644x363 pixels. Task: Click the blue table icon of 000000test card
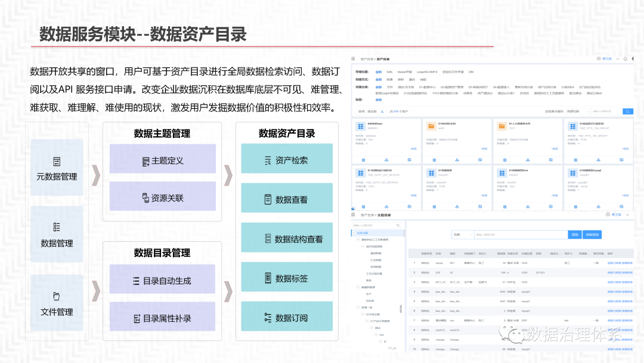360,126
